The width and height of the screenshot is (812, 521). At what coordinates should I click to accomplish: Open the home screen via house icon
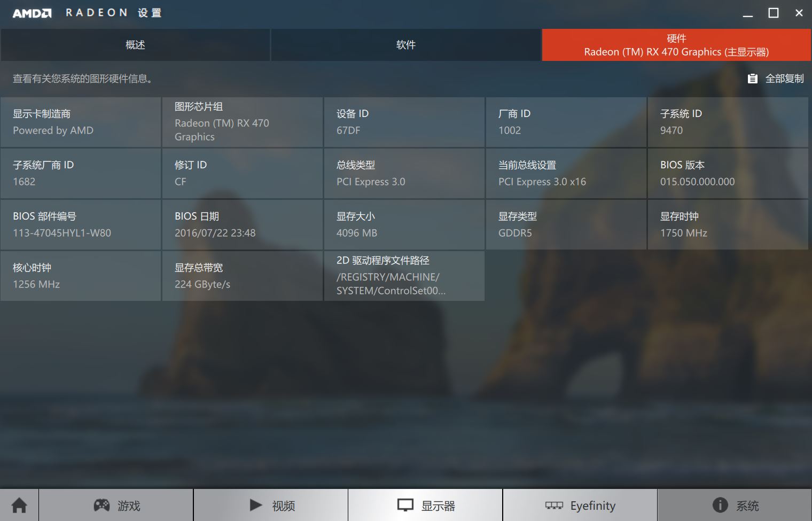pyautogui.click(x=19, y=505)
